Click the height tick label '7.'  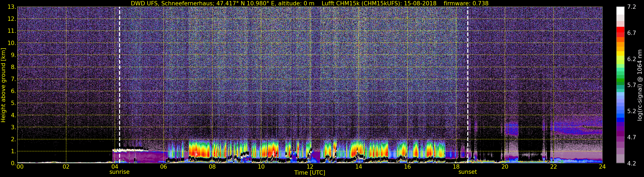pos(13,79)
